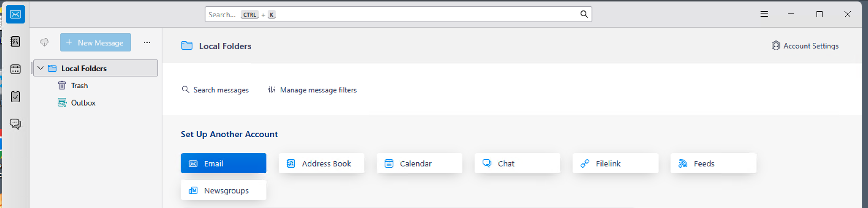Collapse the Local Folders tree

41,68
